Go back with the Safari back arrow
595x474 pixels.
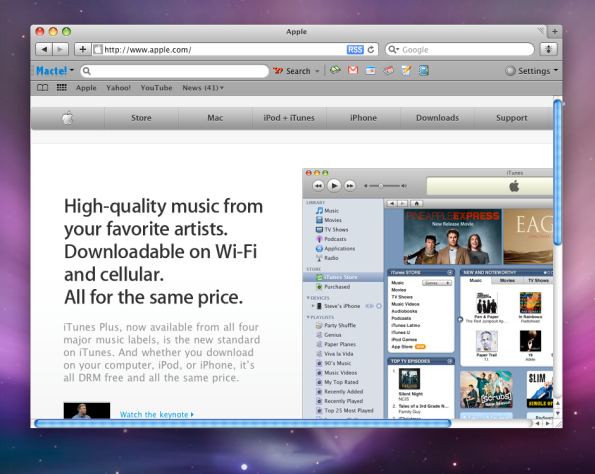coord(44,49)
